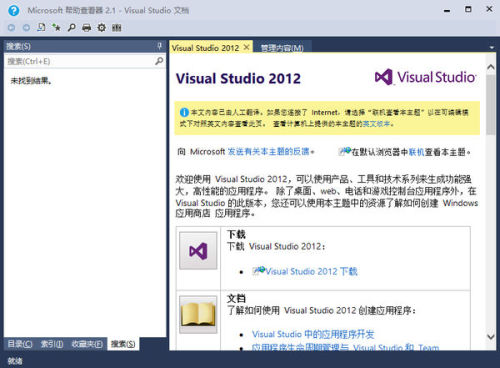Click the Back navigation arrow in toolbar
The width and height of the screenshot is (500, 368).
pos(11,28)
